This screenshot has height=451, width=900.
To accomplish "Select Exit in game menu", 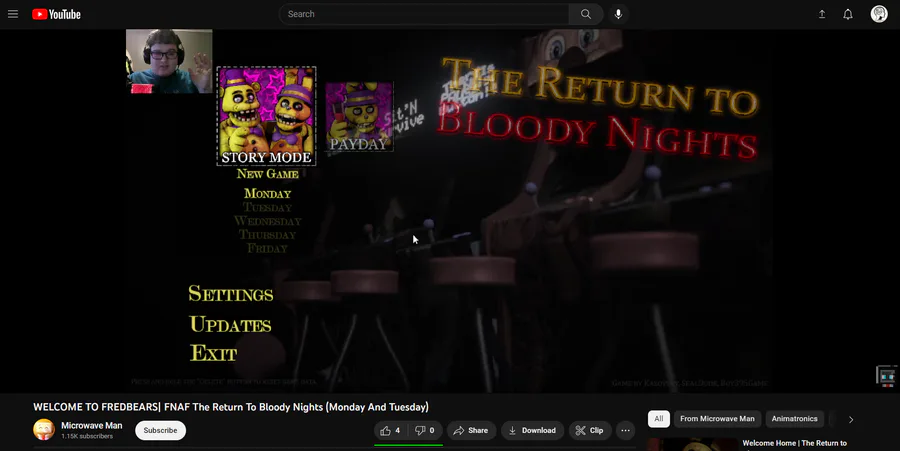I will coord(213,353).
